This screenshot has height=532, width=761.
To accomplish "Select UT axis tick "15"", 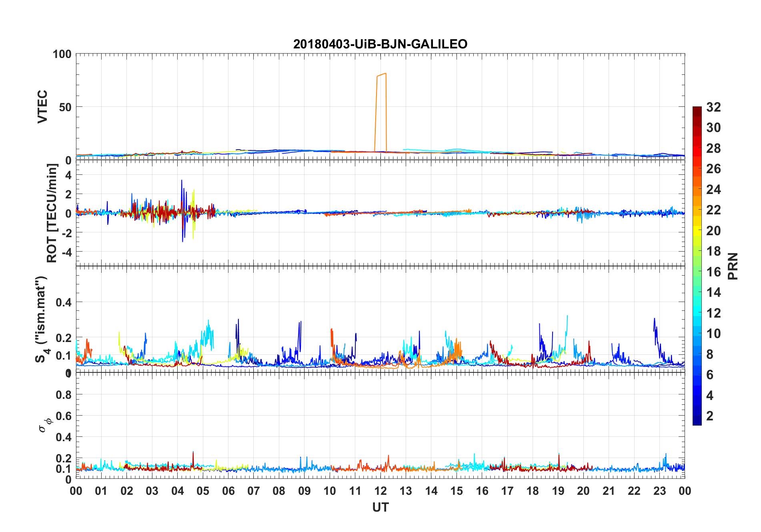I will pyautogui.click(x=457, y=491).
